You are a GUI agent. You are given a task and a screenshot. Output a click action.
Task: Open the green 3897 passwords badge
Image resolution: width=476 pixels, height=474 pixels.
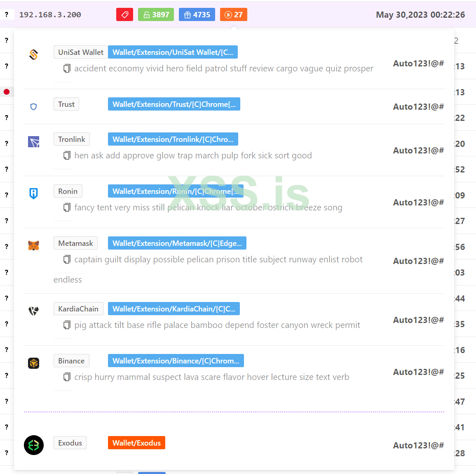click(156, 14)
